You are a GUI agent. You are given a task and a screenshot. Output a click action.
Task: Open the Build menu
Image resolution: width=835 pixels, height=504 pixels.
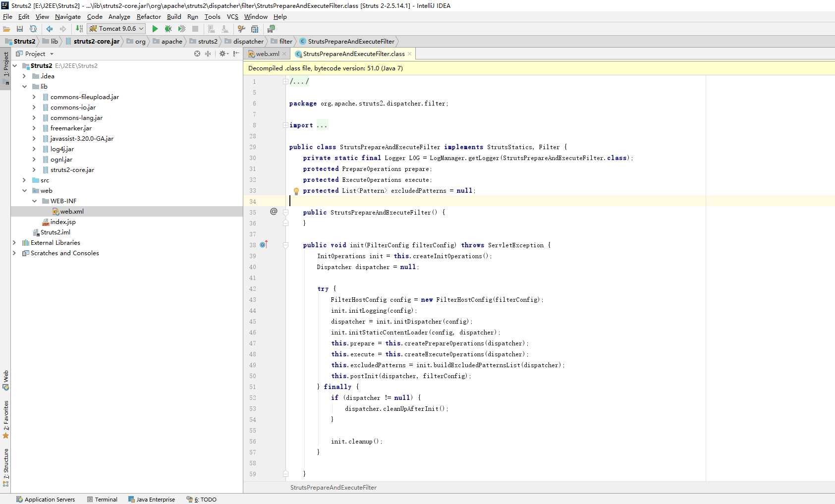tap(174, 16)
